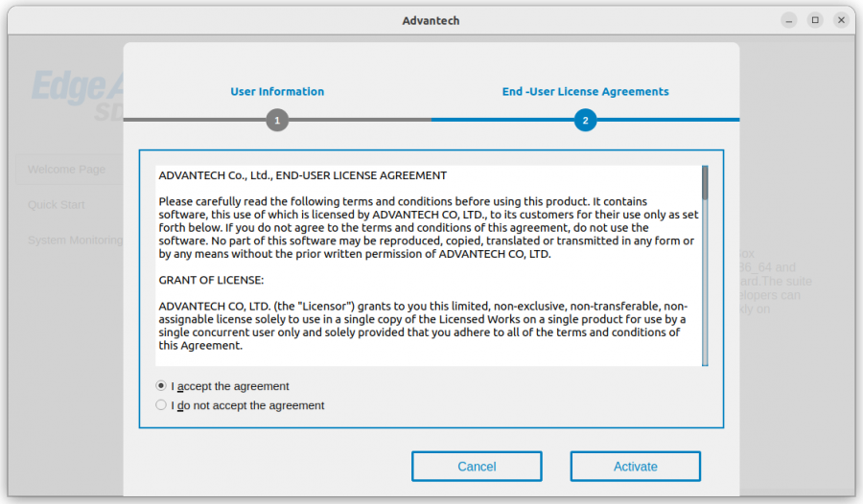This screenshot has width=863, height=504.
Task: Select the User Information step label
Action: (x=277, y=91)
